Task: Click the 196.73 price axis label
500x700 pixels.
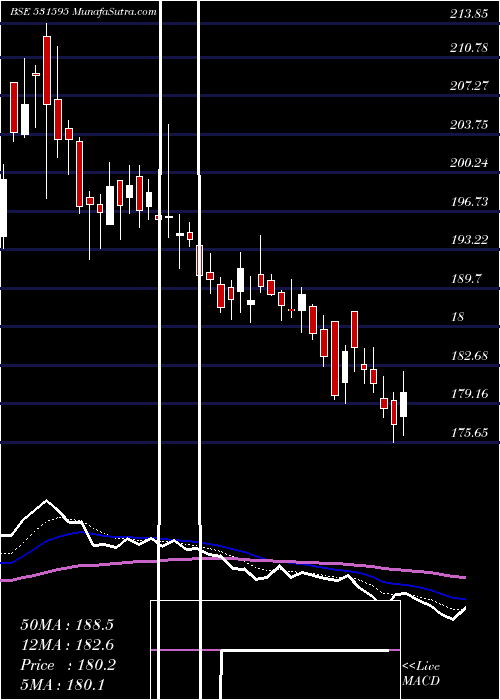Action: click(x=469, y=202)
